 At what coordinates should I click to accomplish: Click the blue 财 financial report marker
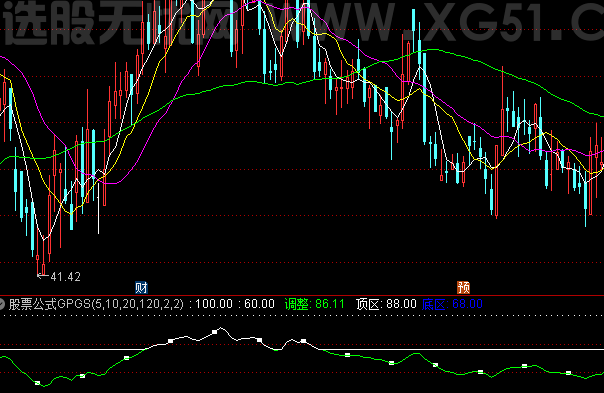coord(141,287)
